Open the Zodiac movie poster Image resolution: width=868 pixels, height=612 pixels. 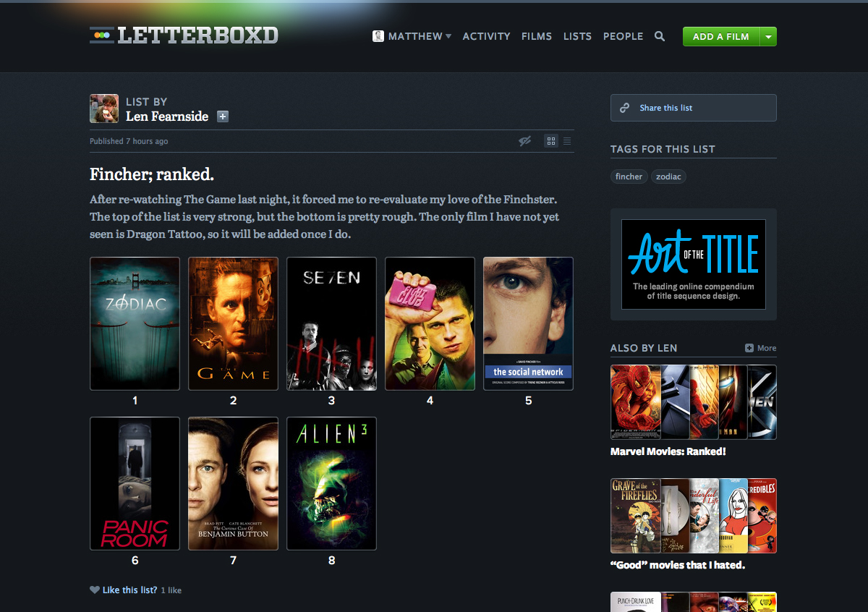coord(135,323)
